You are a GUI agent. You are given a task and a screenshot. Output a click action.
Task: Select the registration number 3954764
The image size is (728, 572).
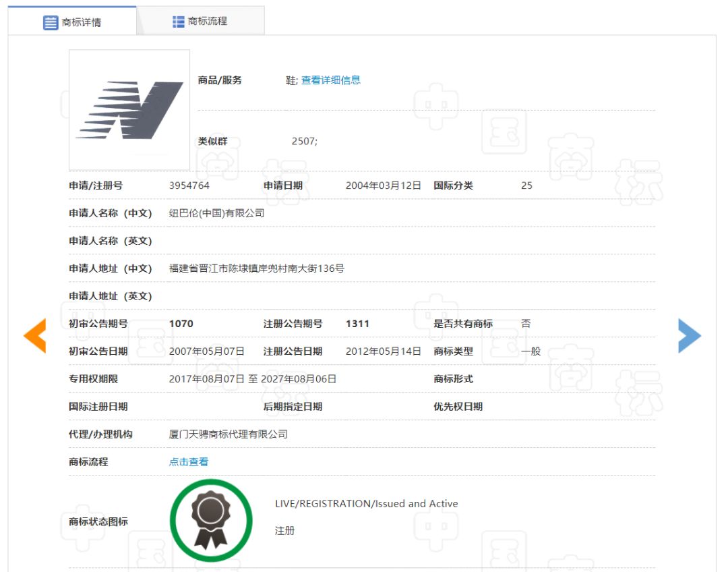pyautogui.click(x=189, y=185)
